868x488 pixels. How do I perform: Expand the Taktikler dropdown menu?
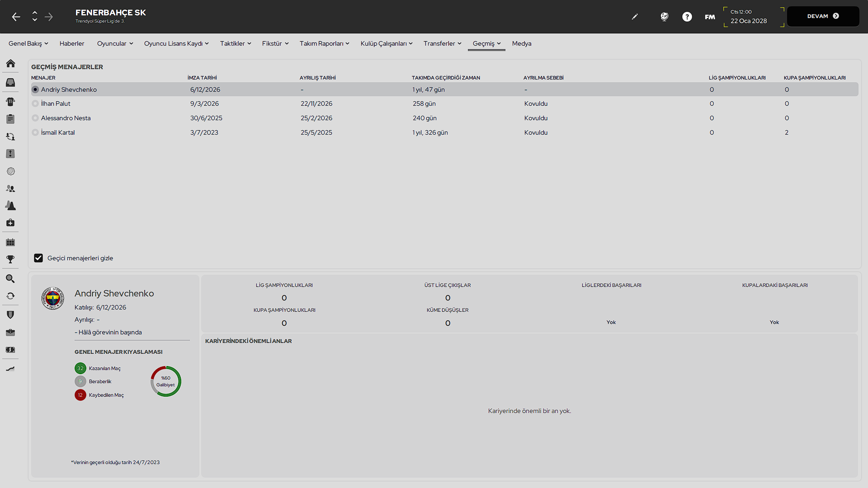point(236,43)
